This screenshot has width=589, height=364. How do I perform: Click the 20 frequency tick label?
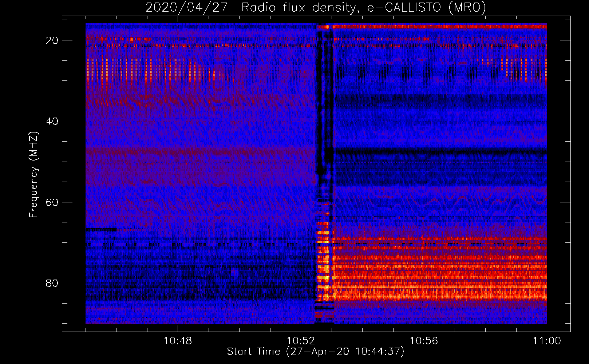(x=52, y=40)
